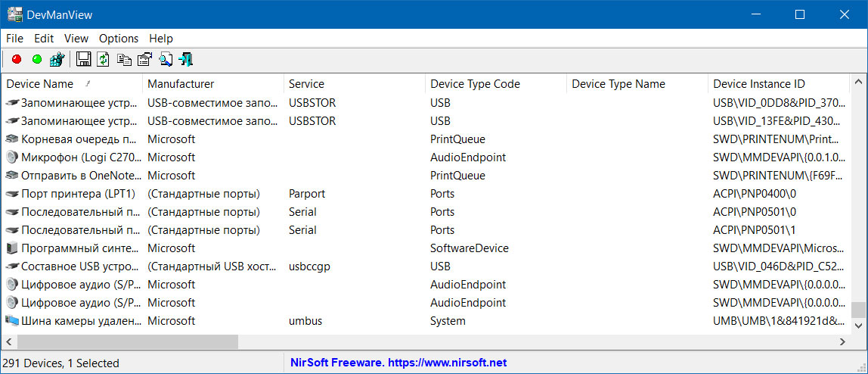Image resolution: width=868 pixels, height=374 pixels.
Task: Click the green Enable Selected Devices icon
Action: 37,59
